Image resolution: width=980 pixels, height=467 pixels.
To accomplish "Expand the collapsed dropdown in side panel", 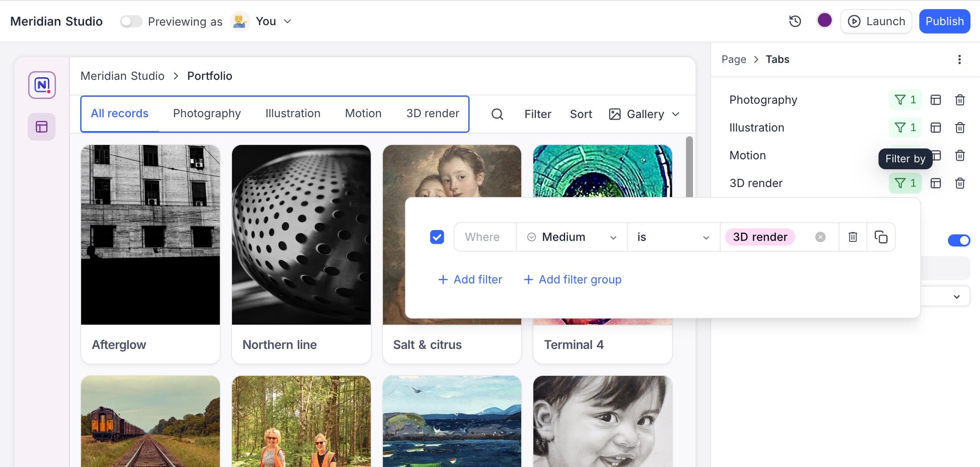I will (956, 297).
